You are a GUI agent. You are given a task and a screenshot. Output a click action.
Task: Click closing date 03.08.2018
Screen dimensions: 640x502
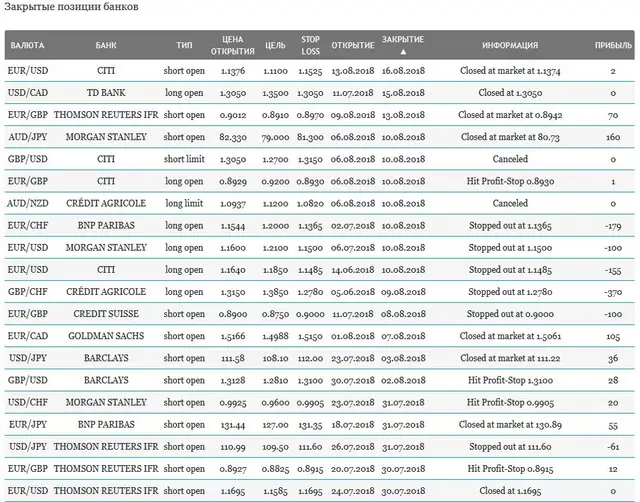click(x=403, y=358)
